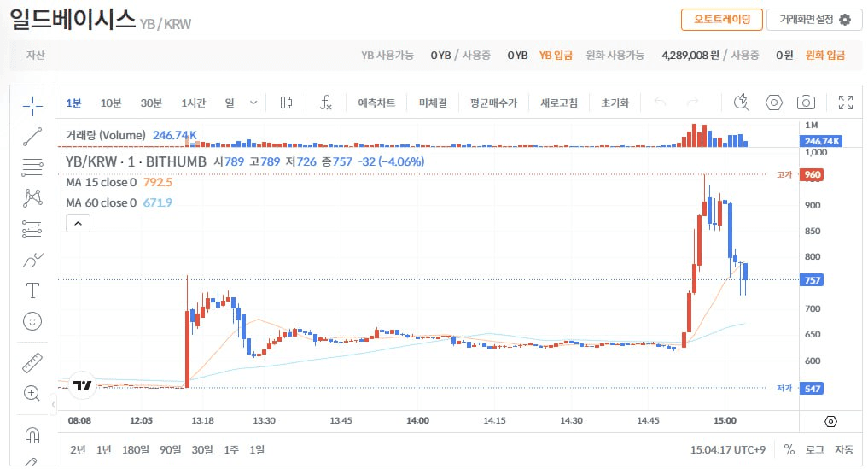Open the emoji sticker tool
This screenshot has width=868, height=469.
click(32, 321)
